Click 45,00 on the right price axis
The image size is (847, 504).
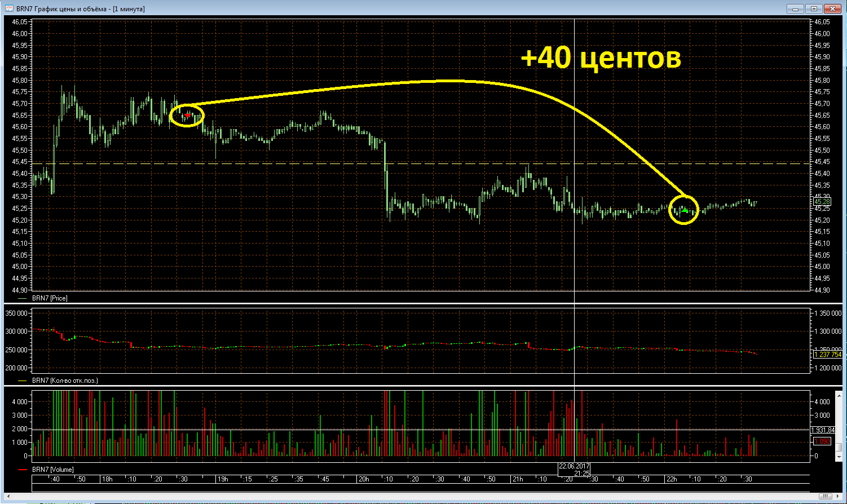(822, 267)
